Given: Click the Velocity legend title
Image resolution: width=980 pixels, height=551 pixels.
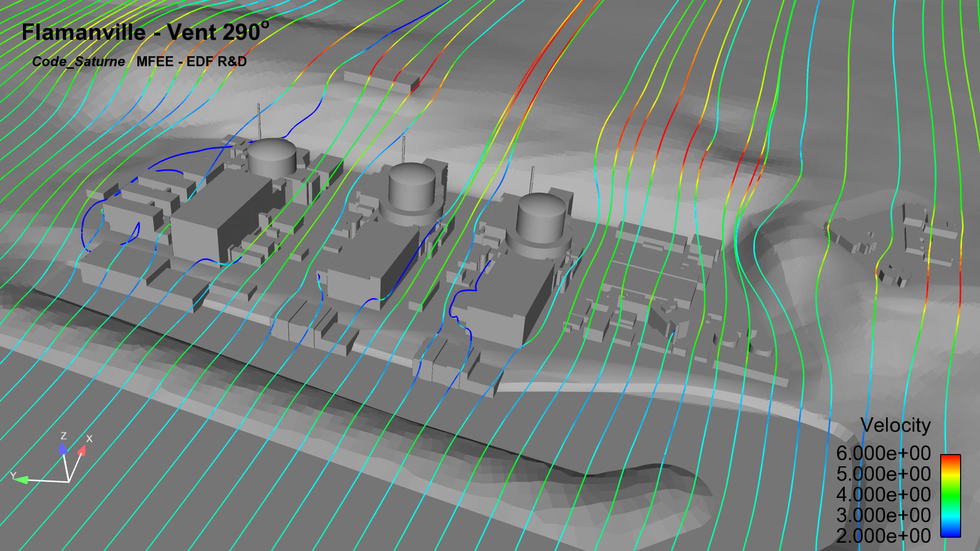Looking at the screenshot, I should coord(895,425).
